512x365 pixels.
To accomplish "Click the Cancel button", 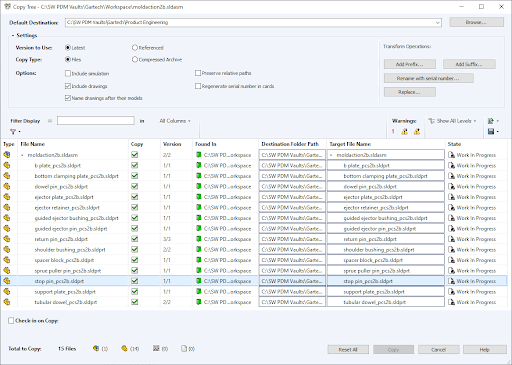I will [438, 349].
